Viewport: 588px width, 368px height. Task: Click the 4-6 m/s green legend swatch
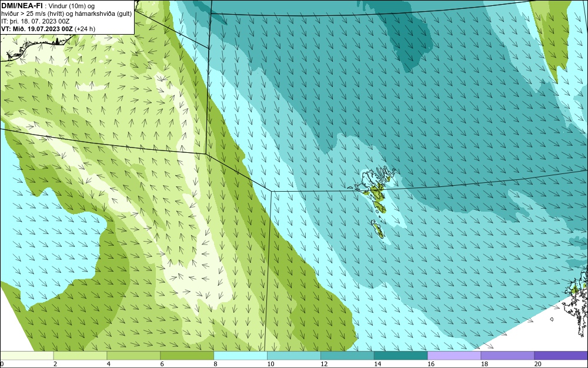click(133, 355)
